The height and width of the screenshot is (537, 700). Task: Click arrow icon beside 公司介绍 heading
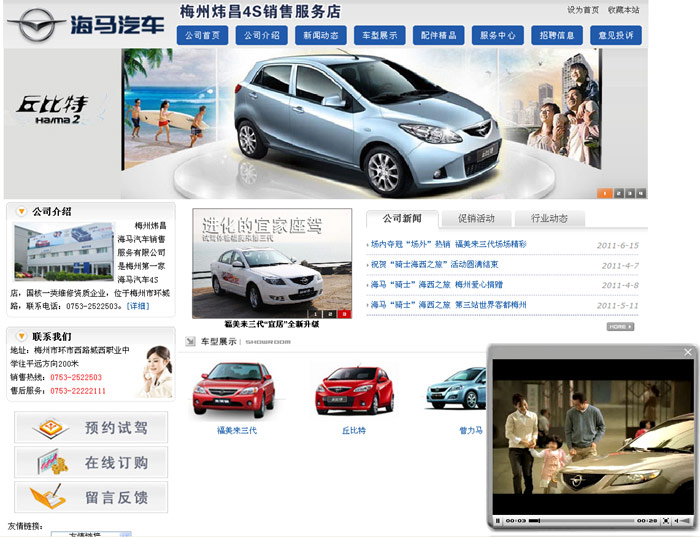(x=21, y=212)
